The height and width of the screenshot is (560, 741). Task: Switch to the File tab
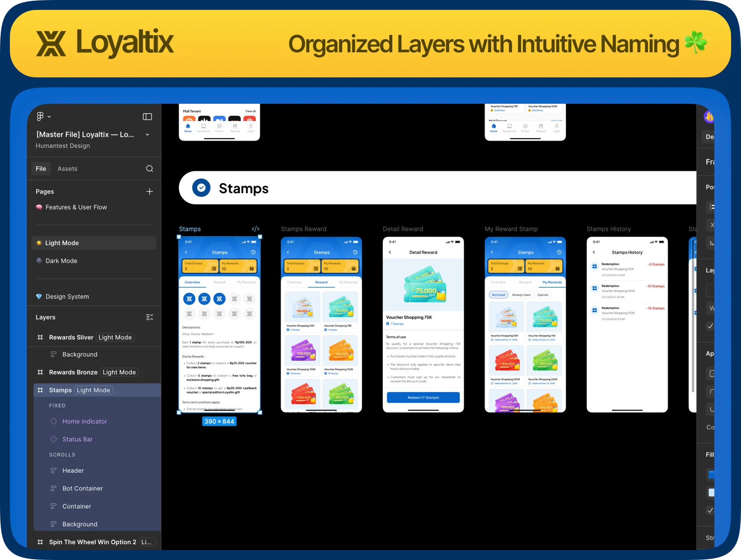41,168
